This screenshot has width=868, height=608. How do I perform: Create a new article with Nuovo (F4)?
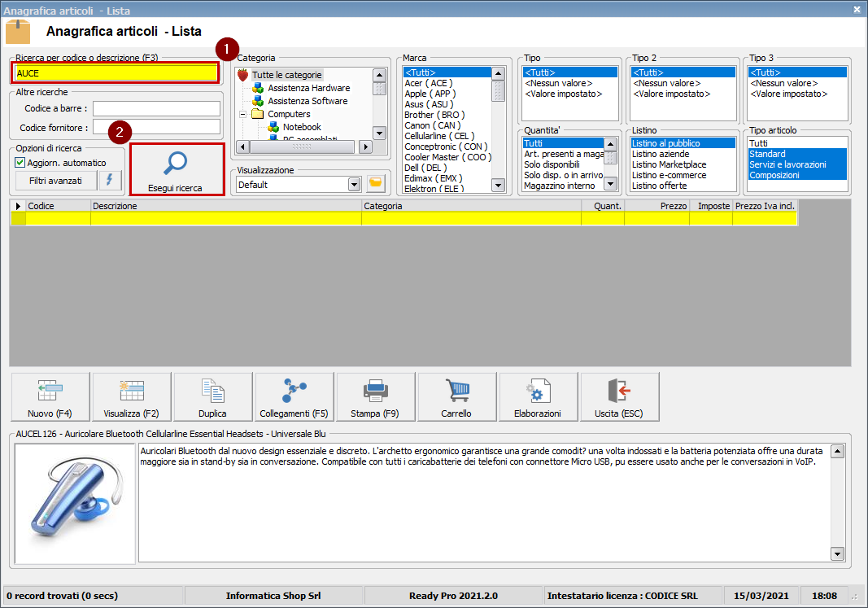pos(49,396)
